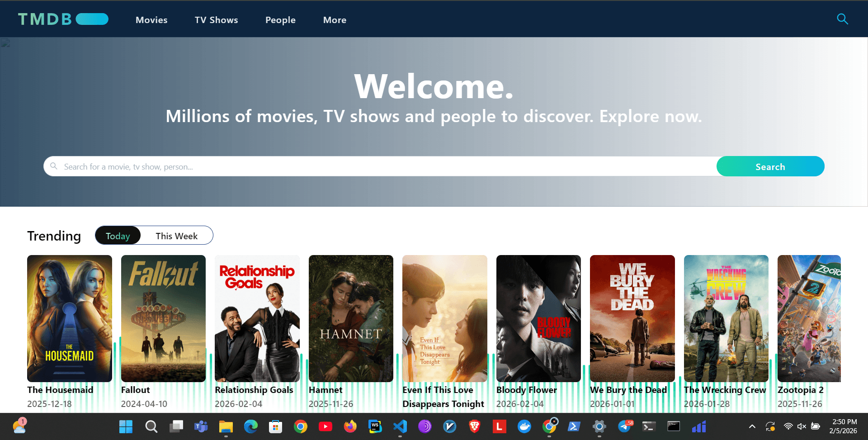
Task: Select People in the navigation bar
Action: pos(280,20)
